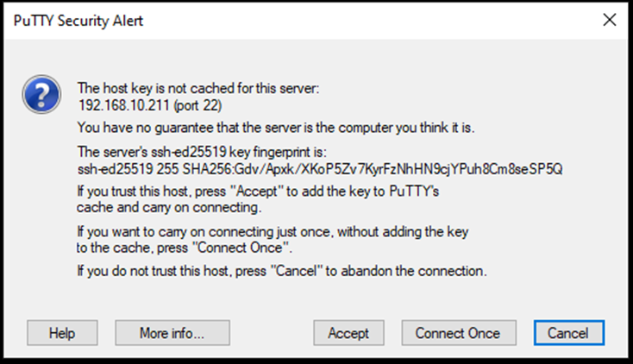Choose Connect Once without caching the key
633x364 pixels.
[459, 333]
